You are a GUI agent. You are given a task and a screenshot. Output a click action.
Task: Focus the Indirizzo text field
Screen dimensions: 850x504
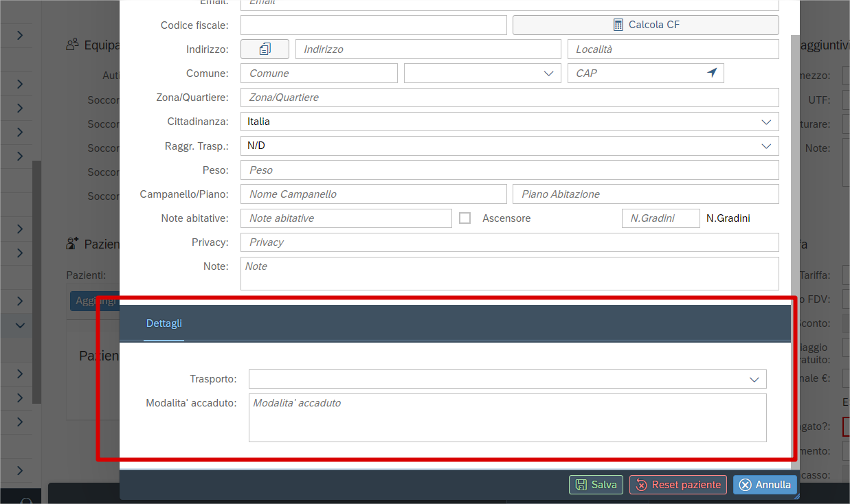427,49
